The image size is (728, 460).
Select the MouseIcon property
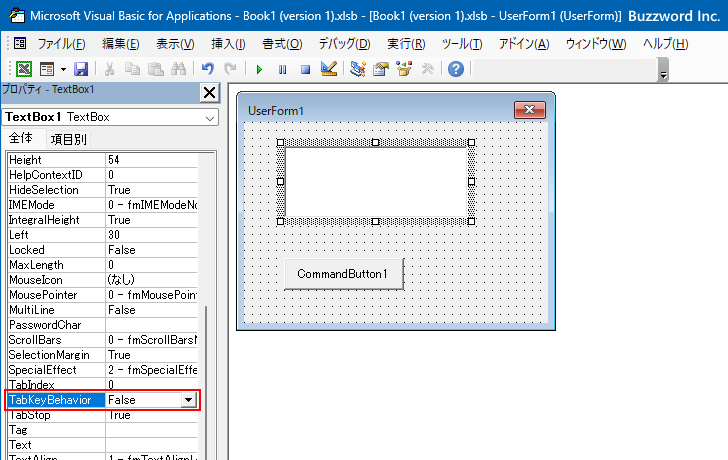[x=57, y=280]
